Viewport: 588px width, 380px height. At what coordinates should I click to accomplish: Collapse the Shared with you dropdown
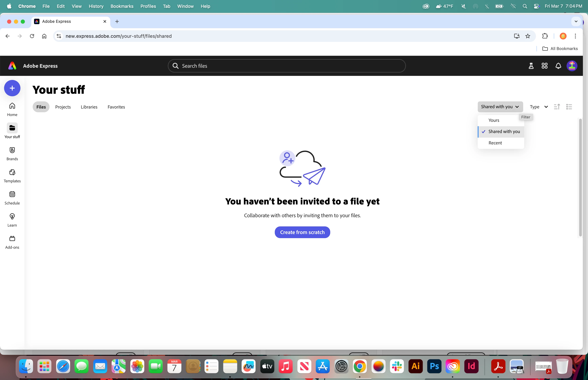[x=500, y=107]
